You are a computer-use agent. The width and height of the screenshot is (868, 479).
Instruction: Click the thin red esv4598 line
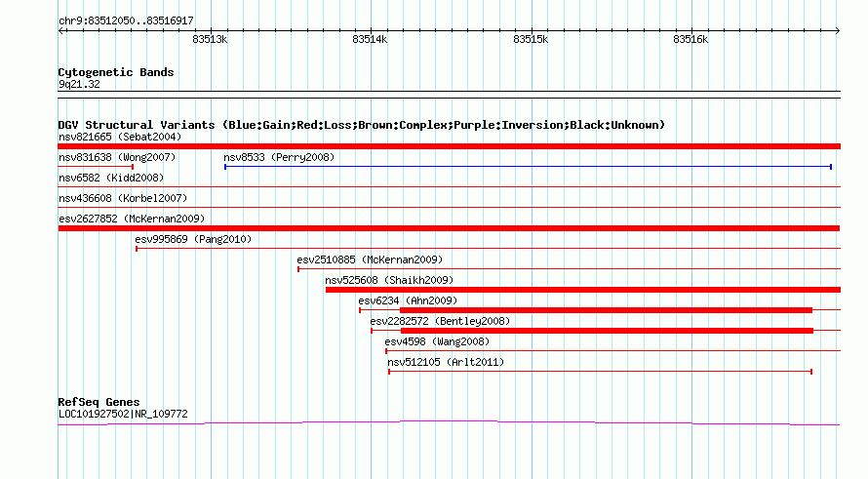[x=612, y=351]
